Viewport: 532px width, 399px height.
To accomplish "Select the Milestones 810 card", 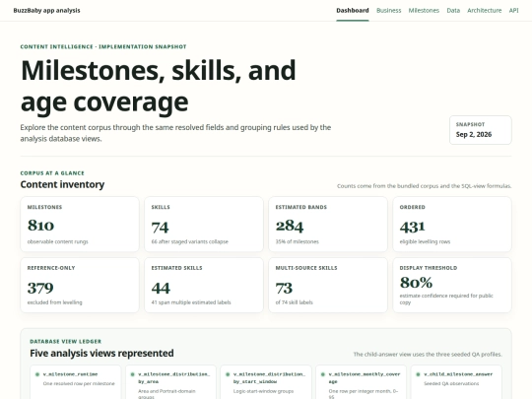I will coord(80,225).
